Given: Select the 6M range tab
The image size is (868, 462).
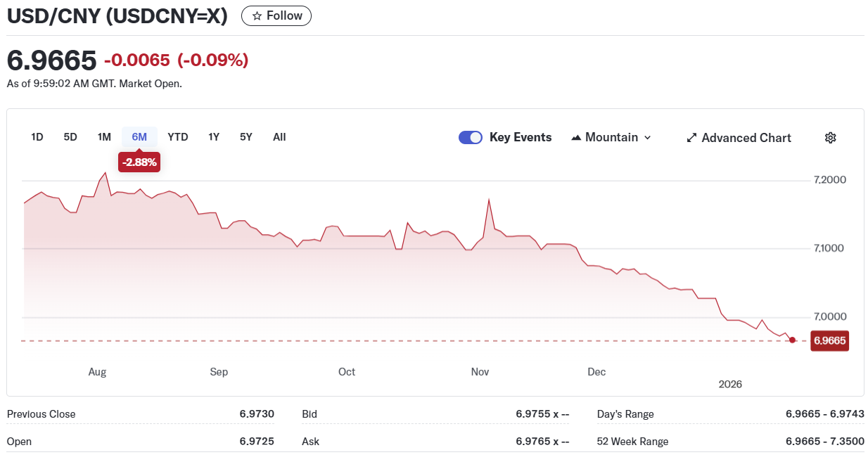Looking at the screenshot, I should [139, 137].
